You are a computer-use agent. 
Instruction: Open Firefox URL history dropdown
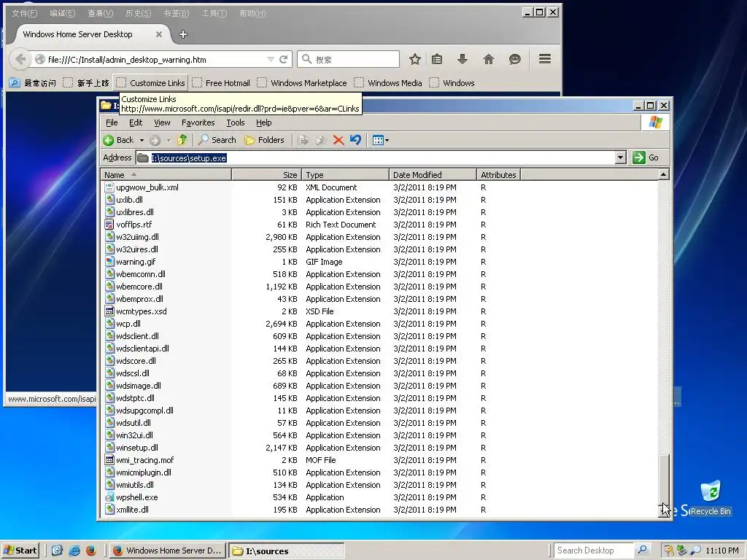point(271,60)
